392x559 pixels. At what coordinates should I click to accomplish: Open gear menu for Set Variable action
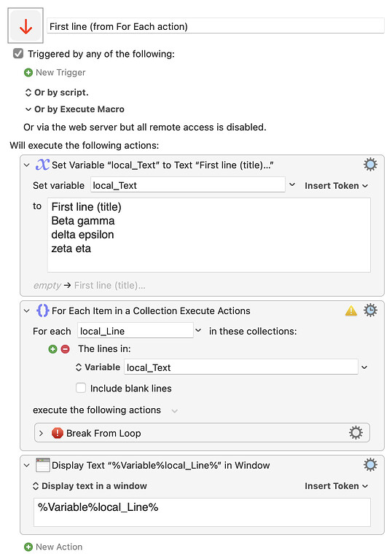370,165
